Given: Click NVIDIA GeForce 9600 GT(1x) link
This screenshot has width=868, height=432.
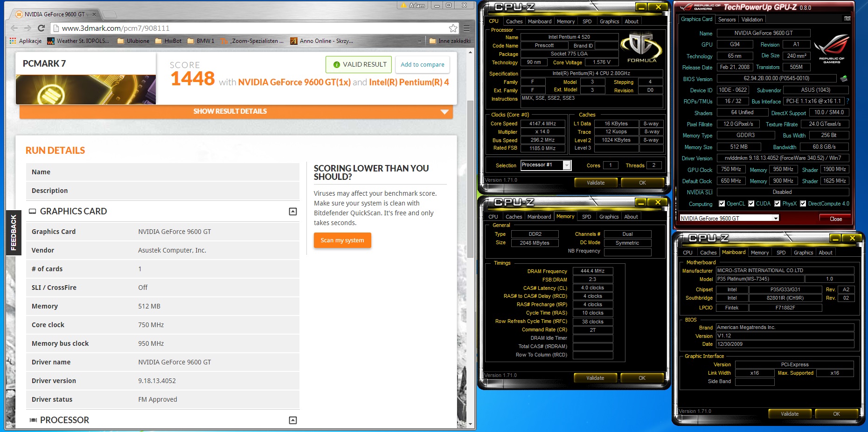Looking at the screenshot, I should point(294,82).
